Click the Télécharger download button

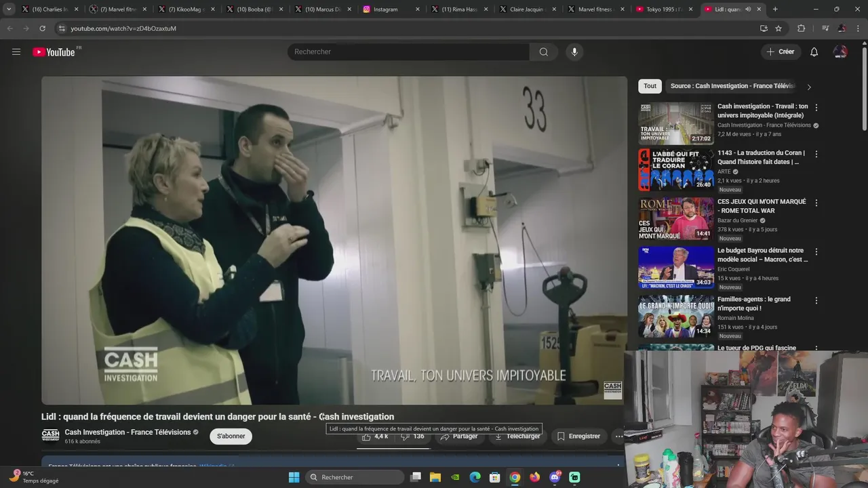tap(517, 436)
